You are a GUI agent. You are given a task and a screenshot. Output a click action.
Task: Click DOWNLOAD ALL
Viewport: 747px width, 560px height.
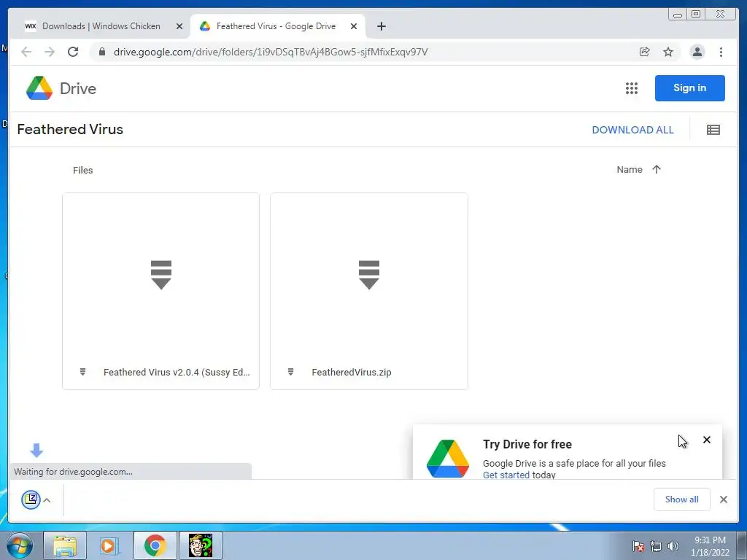click(632, 130)
